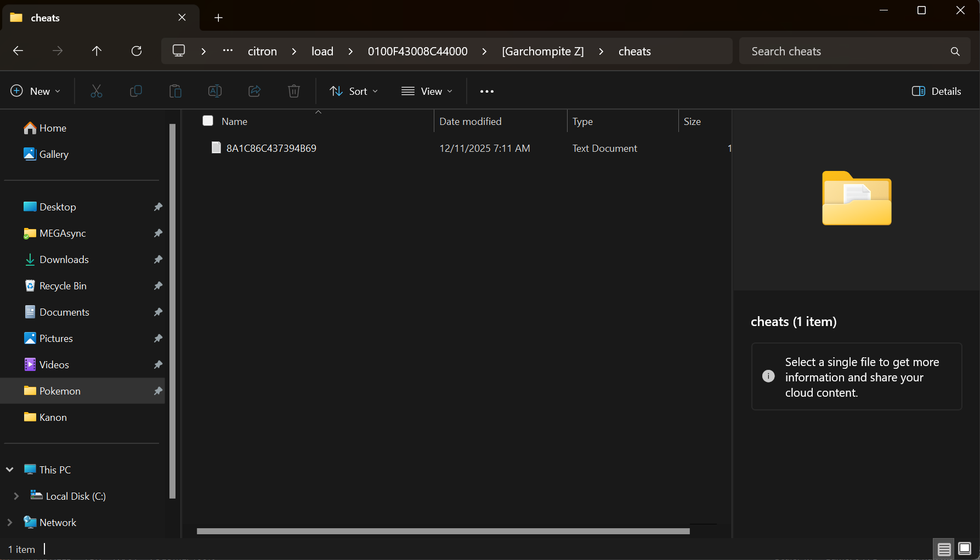The width and height of the screenshot is (980, 560).
Task: Click the Copy icon in toolbar
Action: (136, 91)
